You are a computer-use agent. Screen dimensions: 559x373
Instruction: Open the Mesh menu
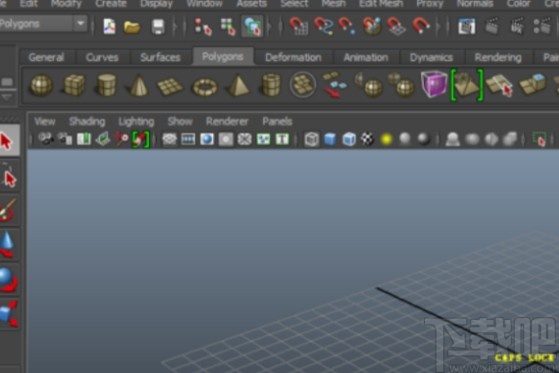334,4
